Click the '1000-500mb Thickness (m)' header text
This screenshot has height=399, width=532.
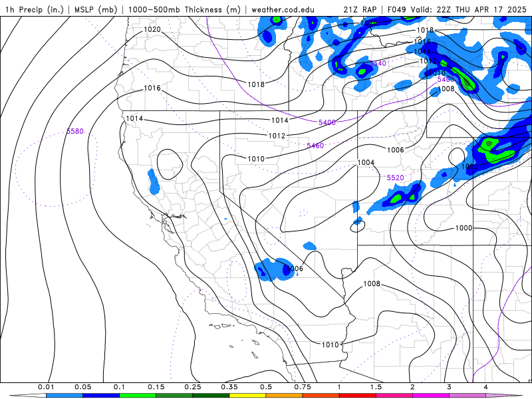coord(184,9)
